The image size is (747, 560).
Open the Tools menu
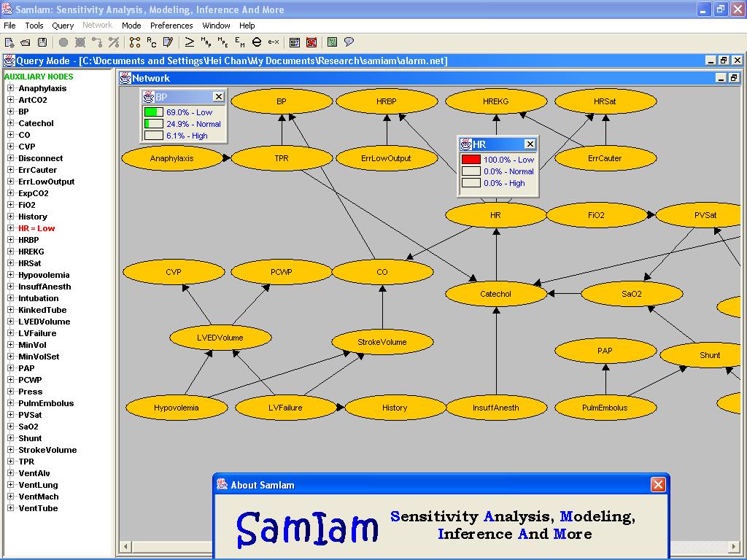pos(34,26)
